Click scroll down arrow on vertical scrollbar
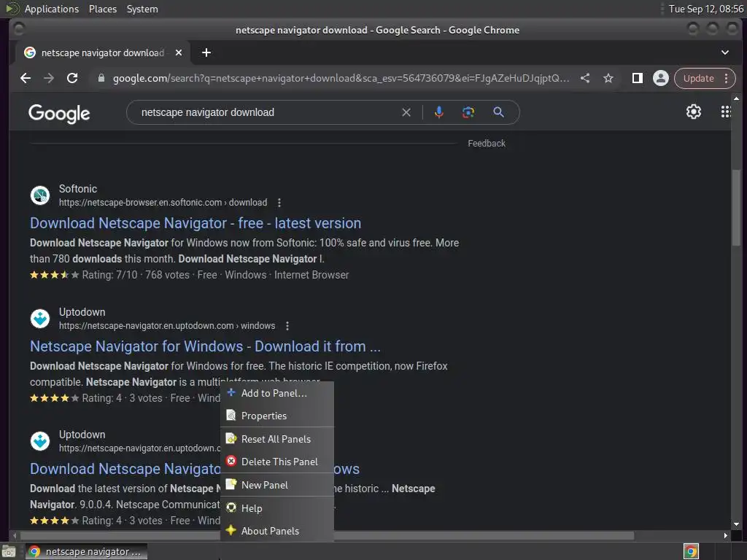 coord(737,524)
